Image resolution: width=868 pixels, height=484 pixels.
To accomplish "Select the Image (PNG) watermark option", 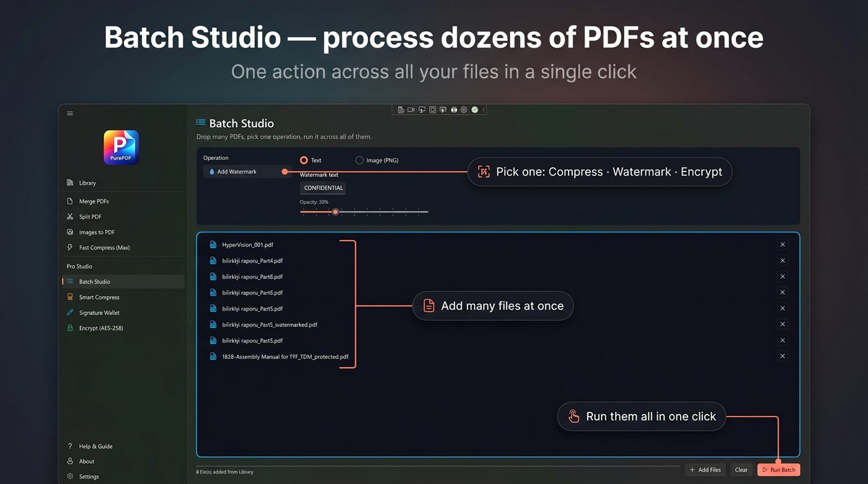I will point(360,161).
